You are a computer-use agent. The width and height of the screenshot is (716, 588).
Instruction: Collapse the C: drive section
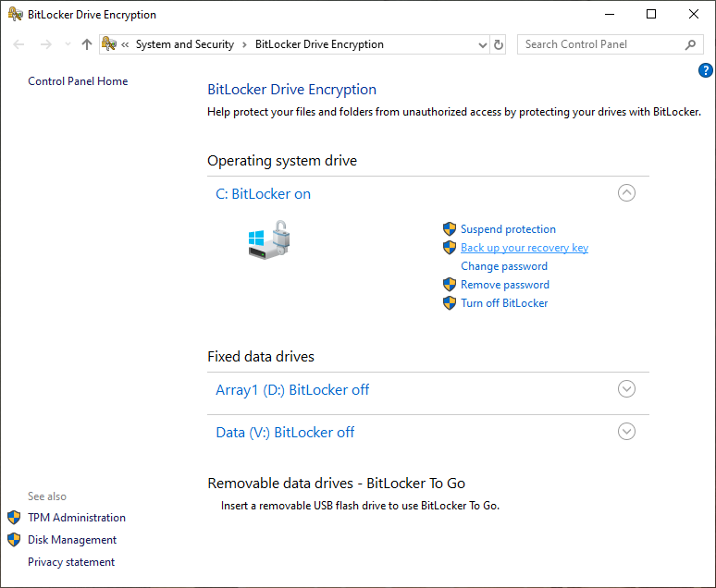tap(626, 192)
